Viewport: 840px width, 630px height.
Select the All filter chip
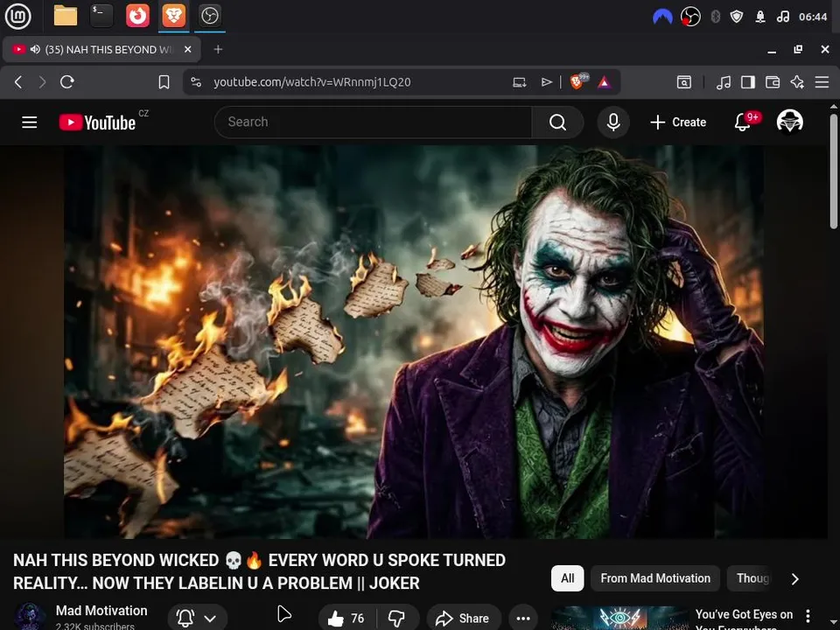[x=567, y=578]
